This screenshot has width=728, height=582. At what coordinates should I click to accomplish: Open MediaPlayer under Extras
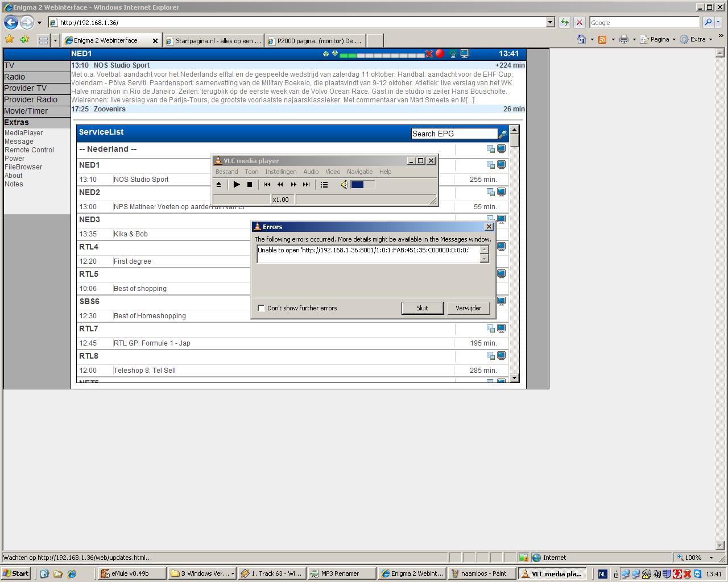coord(24,133)
